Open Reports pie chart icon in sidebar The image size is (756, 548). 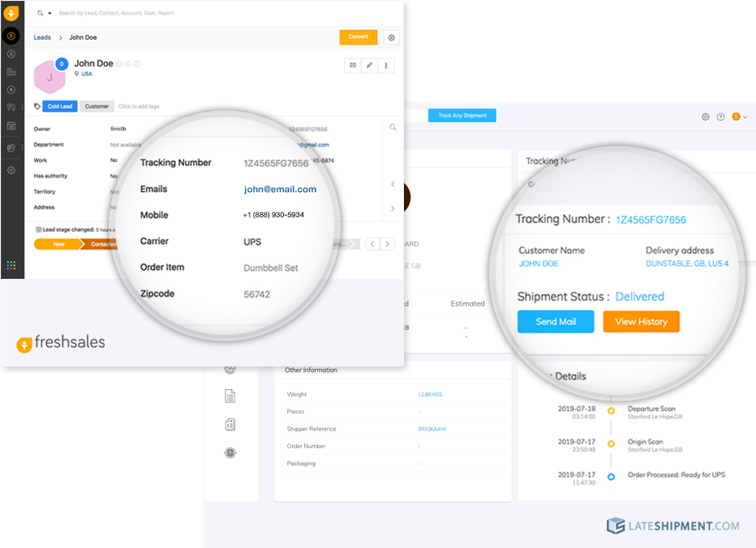tap(11, 148)
